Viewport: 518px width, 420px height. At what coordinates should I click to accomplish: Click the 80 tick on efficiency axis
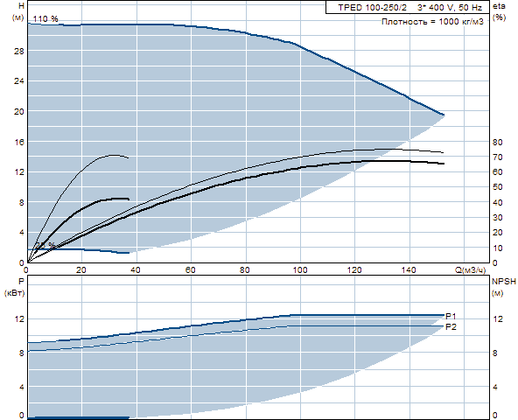pos(498,142)
